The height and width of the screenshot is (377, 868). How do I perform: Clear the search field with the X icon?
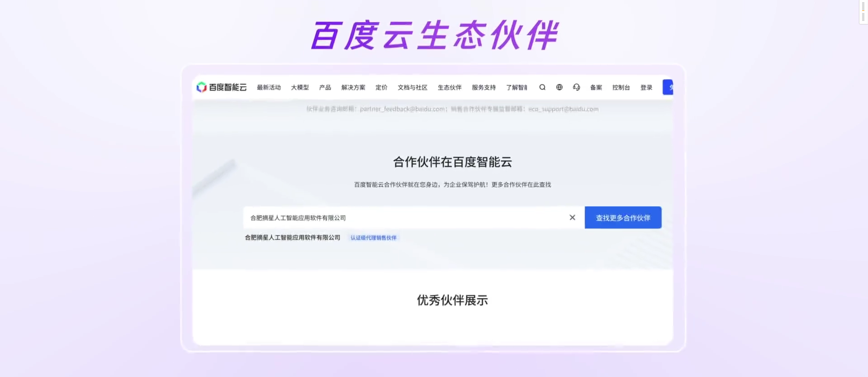coord(572,218)
